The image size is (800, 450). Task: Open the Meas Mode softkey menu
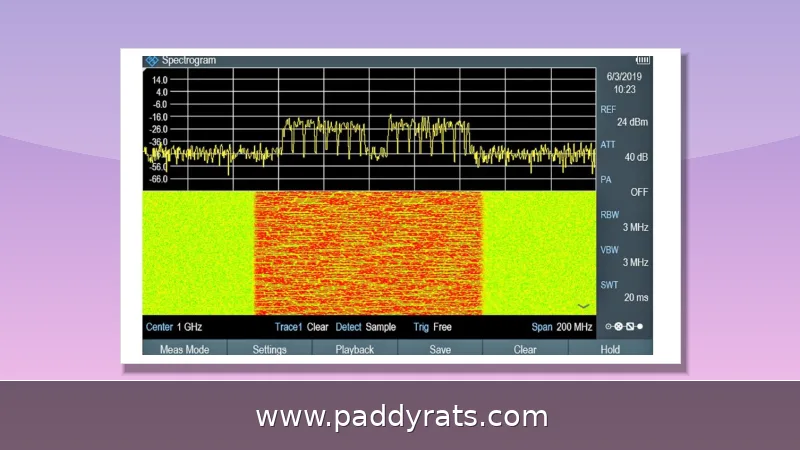[x=184, y=349]
